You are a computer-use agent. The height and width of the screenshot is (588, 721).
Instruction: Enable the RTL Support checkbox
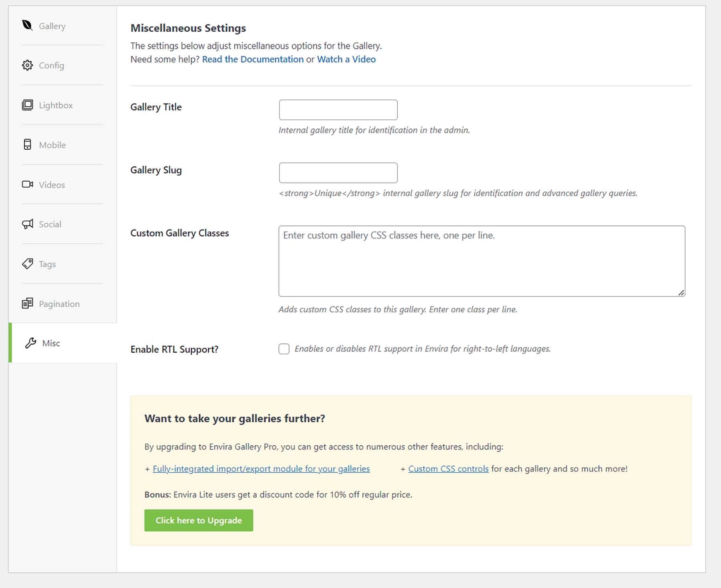(x=284, y=349)
